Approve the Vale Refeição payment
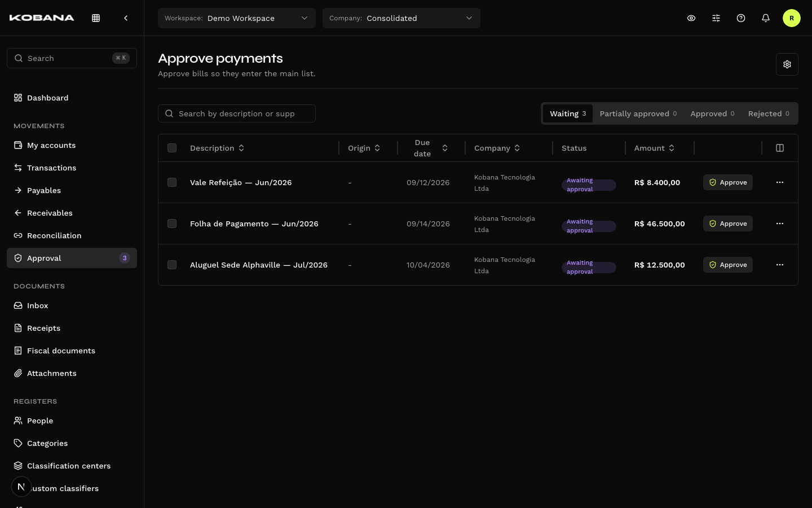Screen dimensions: 812x508 [x=728, y=182]
